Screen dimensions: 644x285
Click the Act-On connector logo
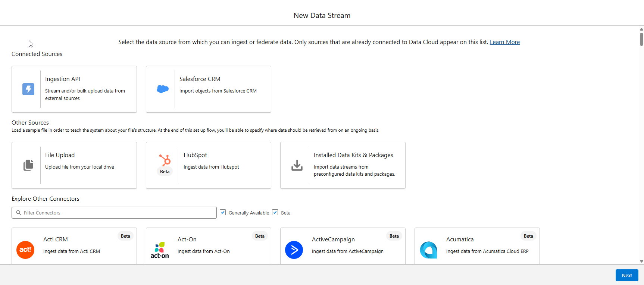click(160, 250)
